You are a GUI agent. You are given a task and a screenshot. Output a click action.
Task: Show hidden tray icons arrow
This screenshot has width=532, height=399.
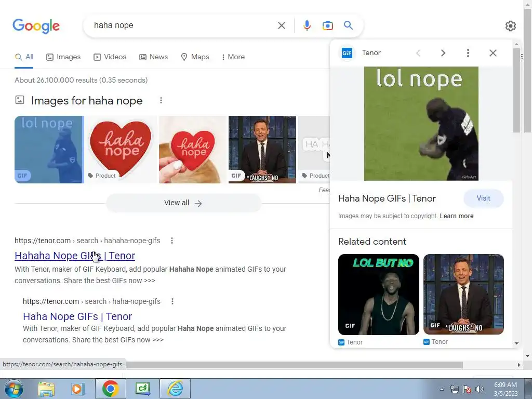[442, 390]
